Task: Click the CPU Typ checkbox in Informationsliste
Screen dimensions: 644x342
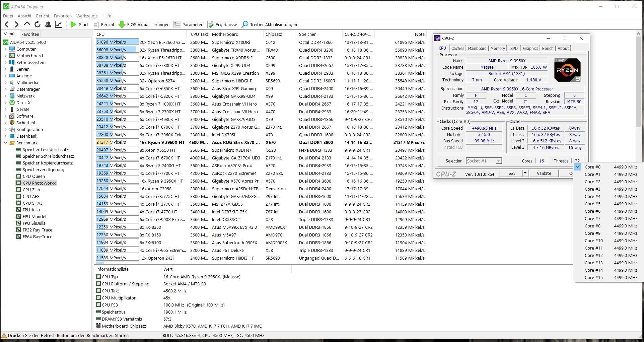Action: tap(98, 277)
